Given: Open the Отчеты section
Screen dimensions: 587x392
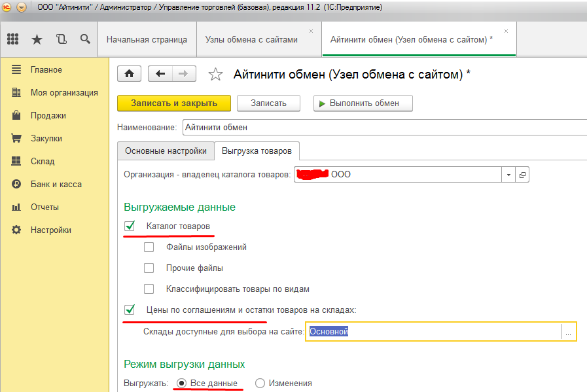Looking at the screenshot, I should (44, 207).
